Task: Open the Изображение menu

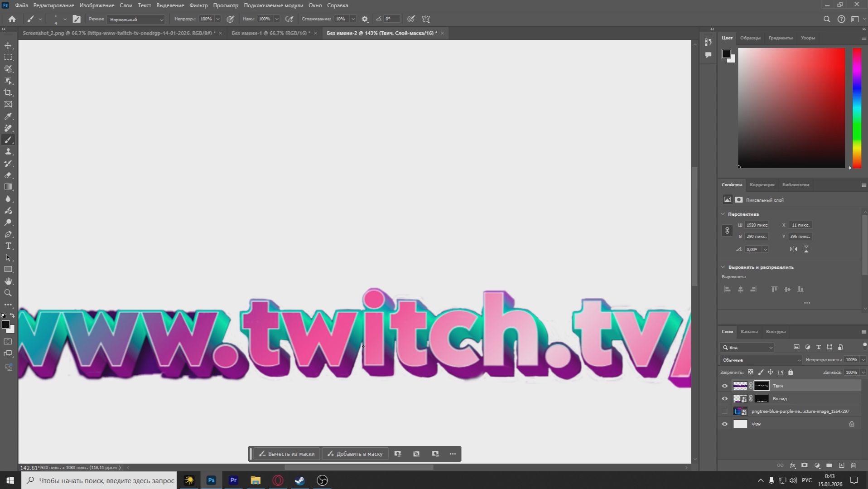Action: (x=97, y=5)
